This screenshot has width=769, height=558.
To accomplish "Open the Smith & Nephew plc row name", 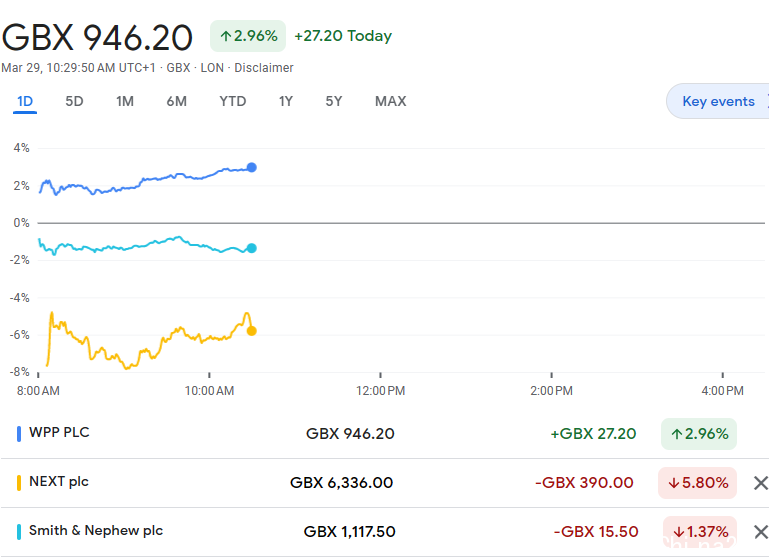I will tap(96, 531).
